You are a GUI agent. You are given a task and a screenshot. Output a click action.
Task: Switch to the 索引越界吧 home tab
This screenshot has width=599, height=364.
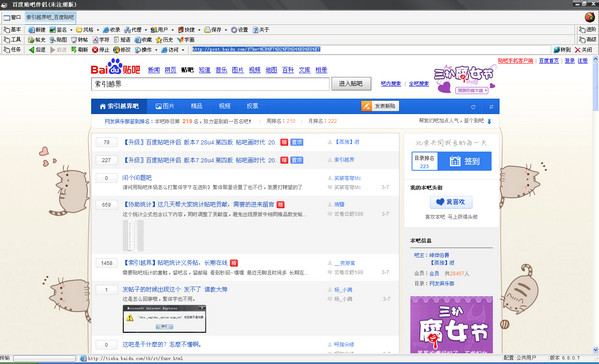click(119, 106)
